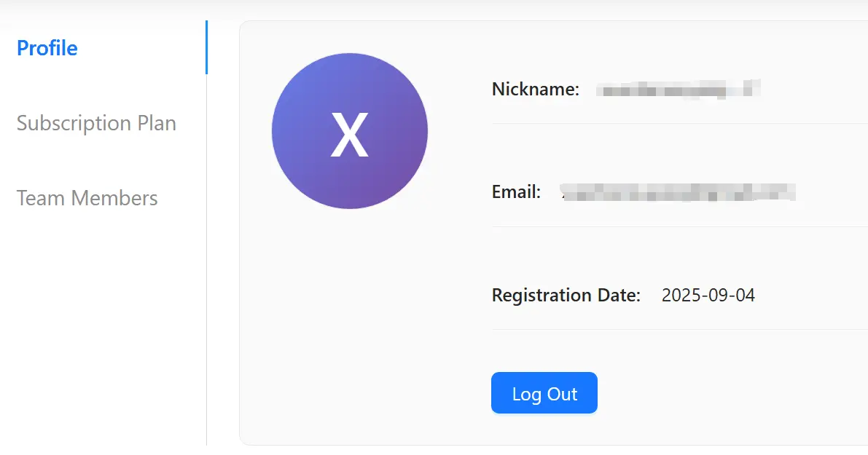Select the blue Log Out button

pos(544,392)
